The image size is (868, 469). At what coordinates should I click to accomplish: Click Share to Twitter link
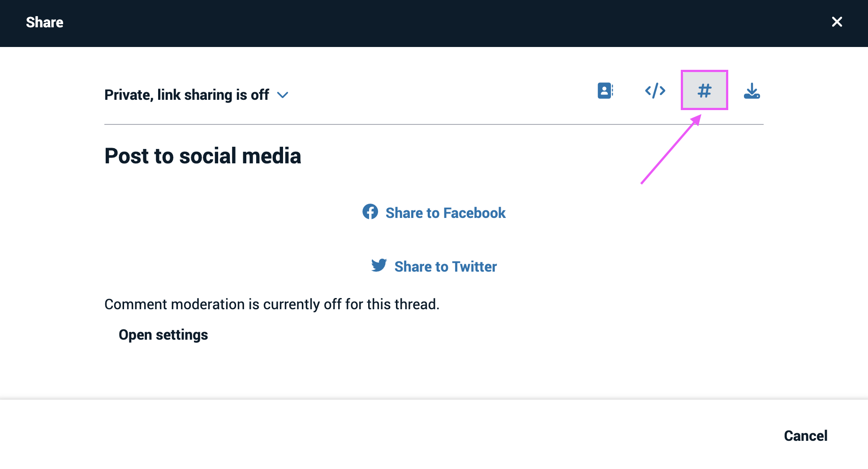click(x=434, y=266)
